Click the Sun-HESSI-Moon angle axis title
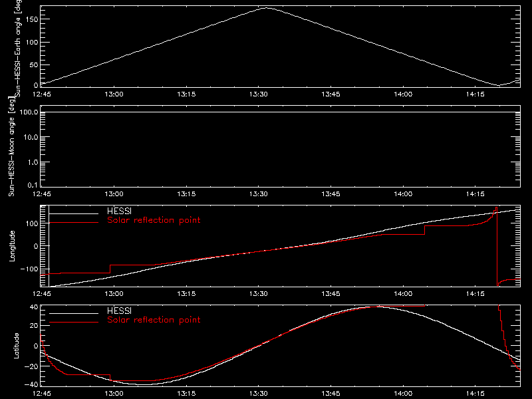This screenshot has height=399, width=532. (11, 146)
